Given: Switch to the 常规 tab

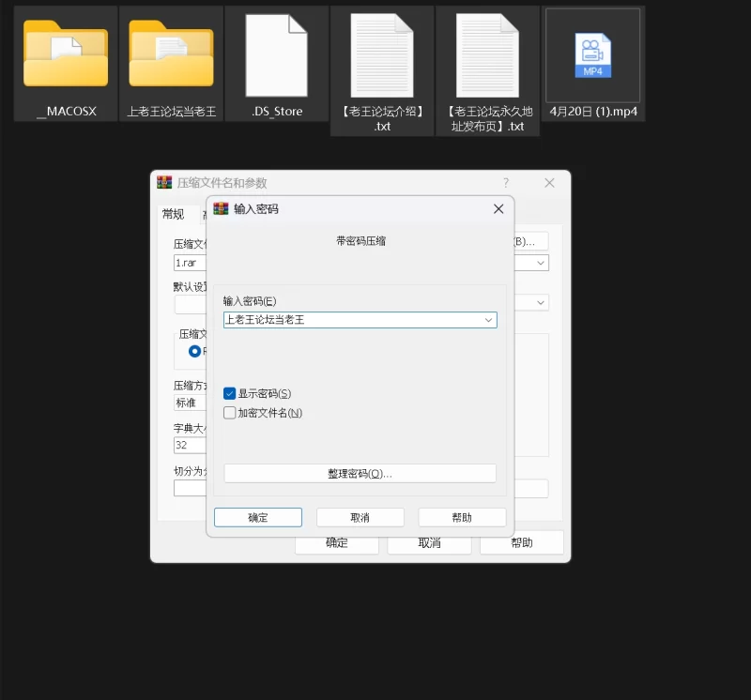Looking at the screenshot, I should pyautogui.click(x=173, y=214).
